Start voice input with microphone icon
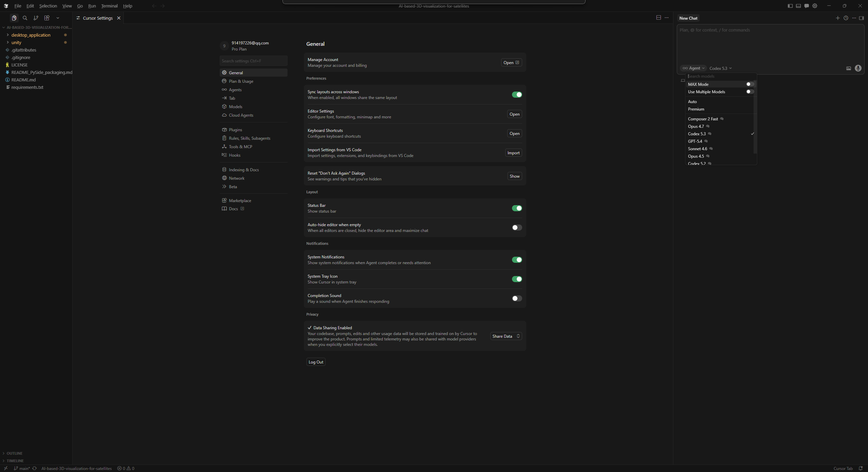868x472 pixels. coord(858,68)
